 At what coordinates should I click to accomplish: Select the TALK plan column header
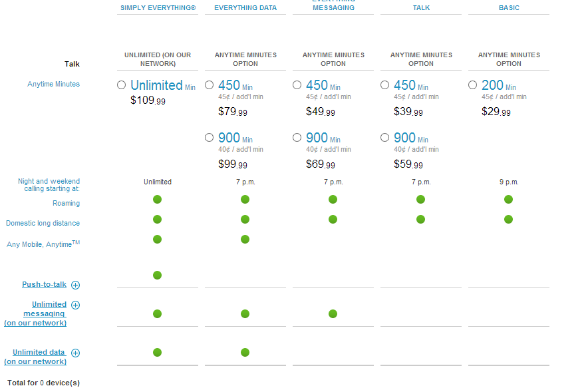(420, 8)
